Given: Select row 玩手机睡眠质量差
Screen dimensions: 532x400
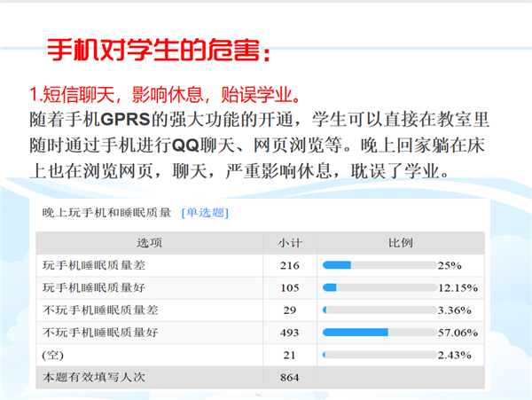Looking at the screenshot, I should pos(260,265).
